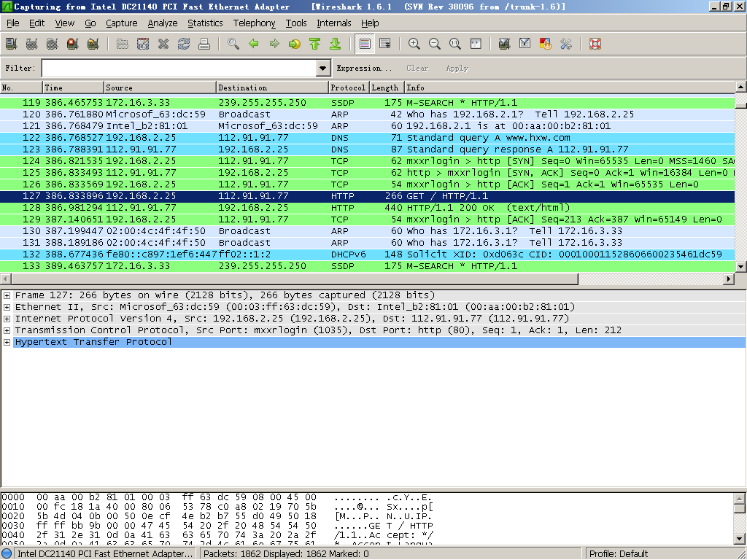Edit display filter icon
The image size is (747, 560).
(x=525, y=44)
